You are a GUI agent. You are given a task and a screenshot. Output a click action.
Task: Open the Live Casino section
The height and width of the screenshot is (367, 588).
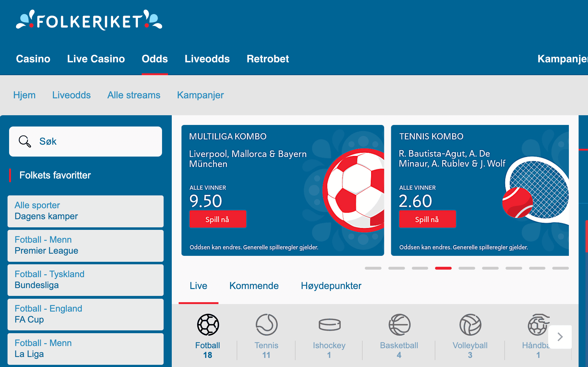[96, 59]
